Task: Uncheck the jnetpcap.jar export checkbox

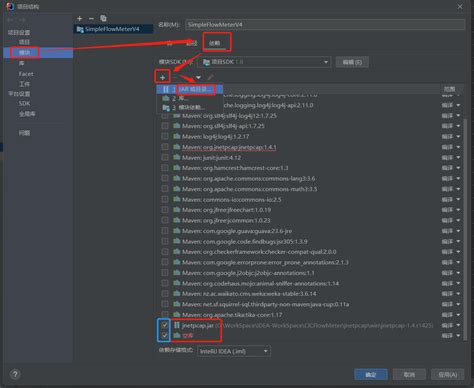Action: click(x=165, y=325)
